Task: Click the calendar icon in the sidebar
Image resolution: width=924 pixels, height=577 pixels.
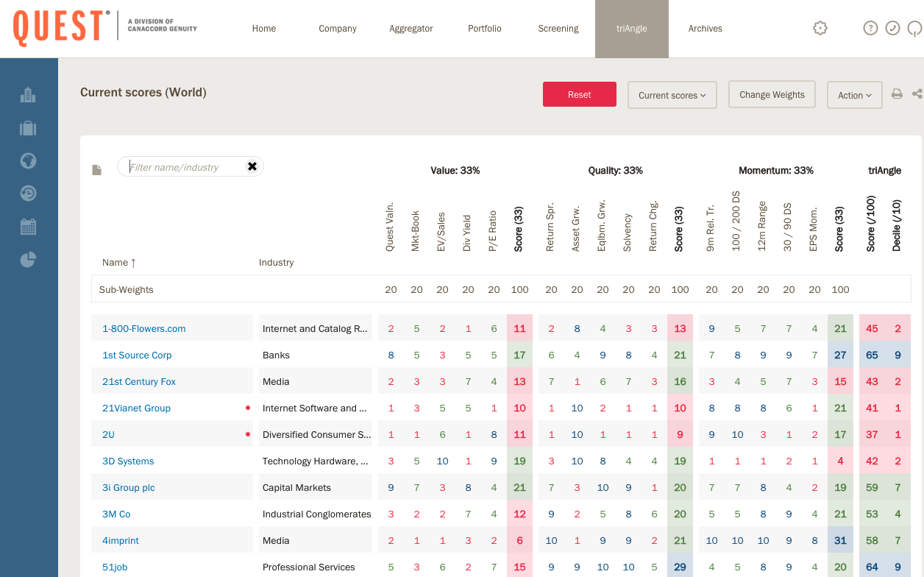Action: [x=28, y=227]
